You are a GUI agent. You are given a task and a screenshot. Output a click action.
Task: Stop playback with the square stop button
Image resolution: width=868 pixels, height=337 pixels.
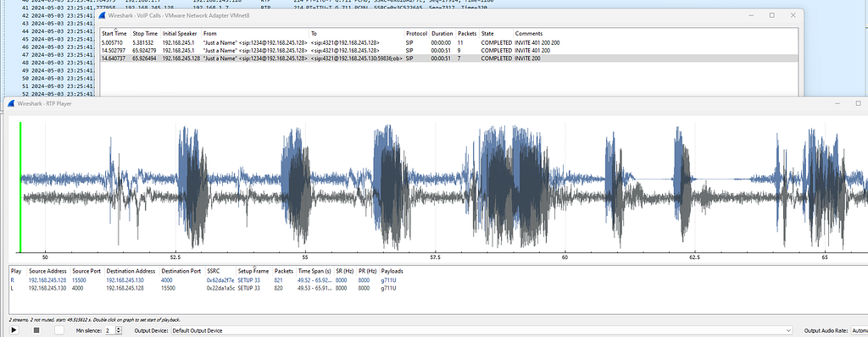[36, 330]
